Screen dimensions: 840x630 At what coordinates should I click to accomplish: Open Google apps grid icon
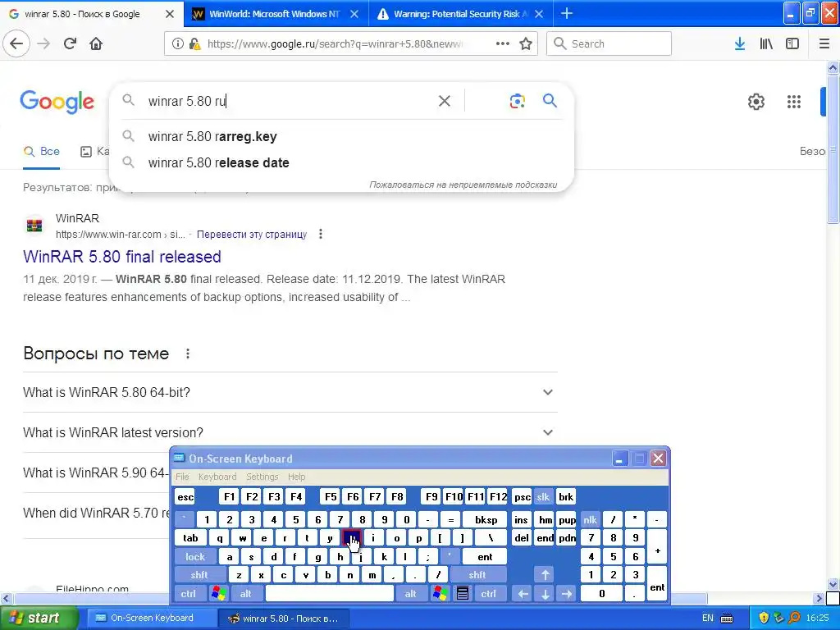794,101
